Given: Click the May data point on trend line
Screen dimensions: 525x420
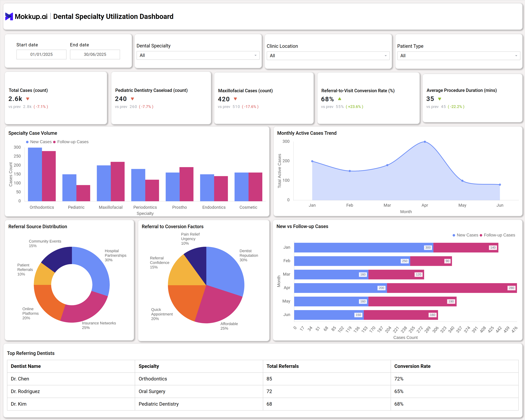Looking at the screenshot, I should 462,181.
